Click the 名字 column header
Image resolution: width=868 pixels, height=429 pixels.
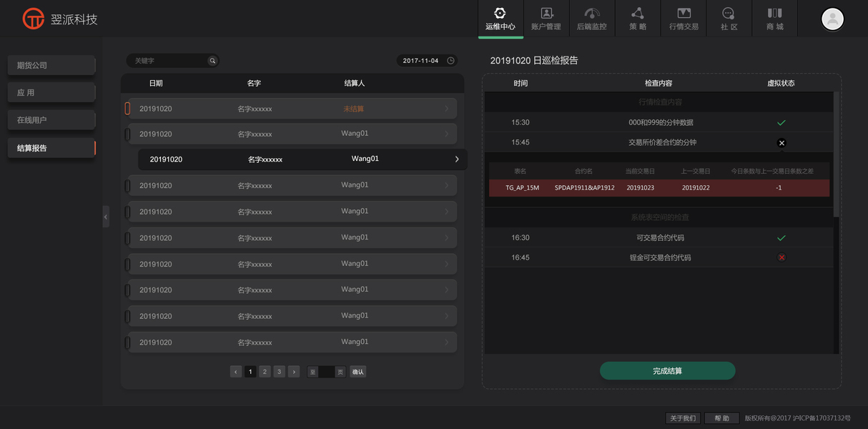[x=254, y=84]
